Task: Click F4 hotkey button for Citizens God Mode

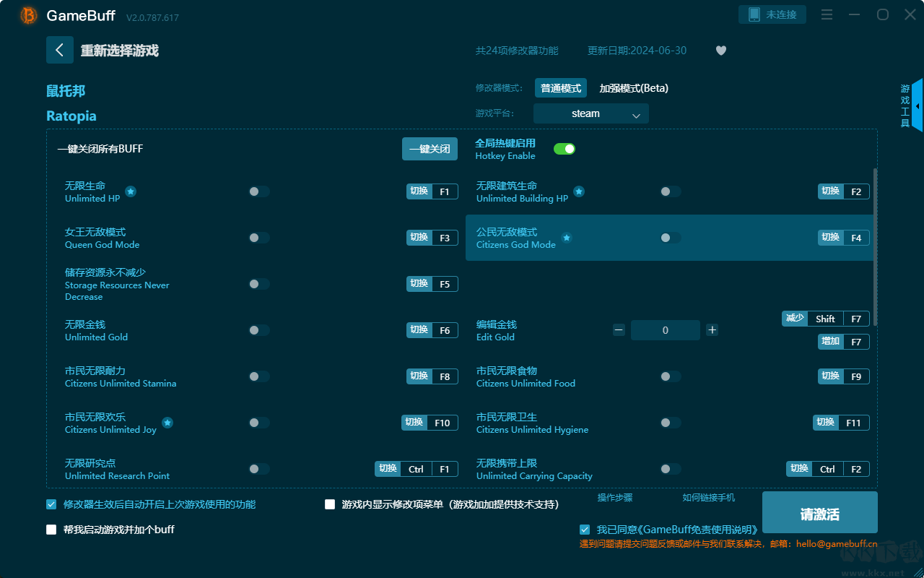Action: (844, 238)
